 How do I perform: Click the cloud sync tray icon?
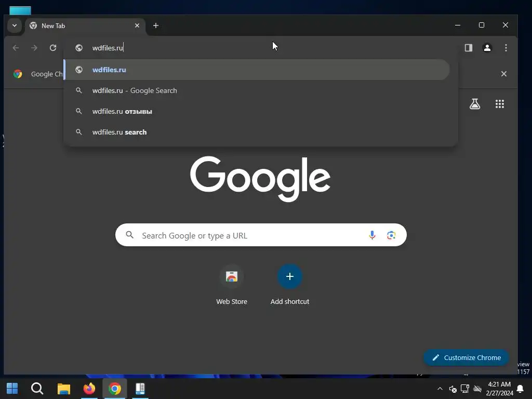[x=477, y=389]
